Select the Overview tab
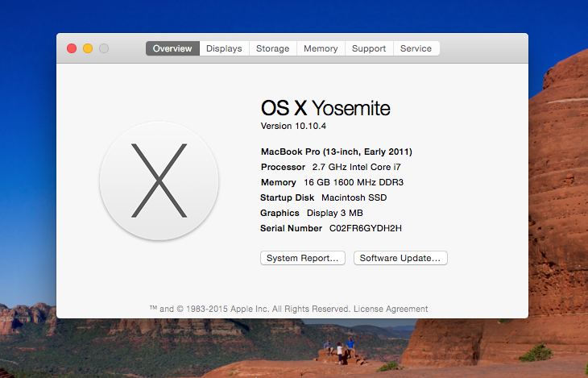The width and height of the screenshot is (588, 378). click(x=172, y=48)
